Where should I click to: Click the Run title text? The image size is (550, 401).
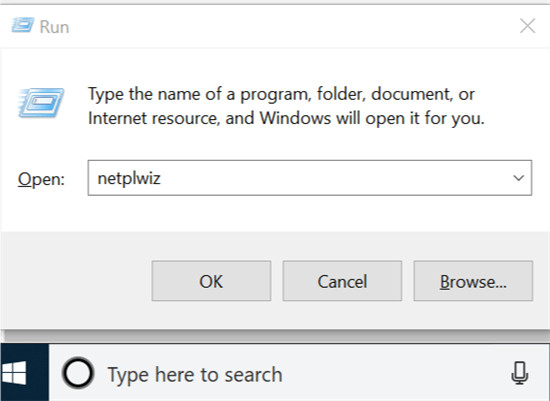54,27
